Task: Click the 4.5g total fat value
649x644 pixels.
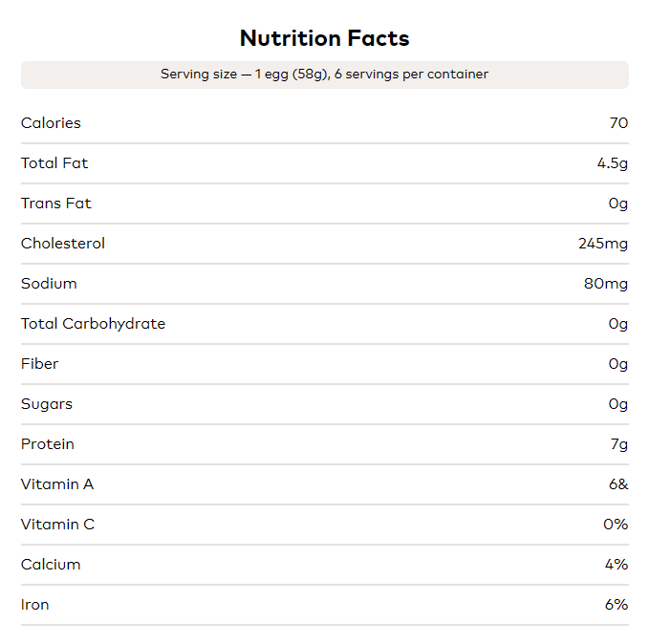Action: pyautogui.click(x=613, y=163)
